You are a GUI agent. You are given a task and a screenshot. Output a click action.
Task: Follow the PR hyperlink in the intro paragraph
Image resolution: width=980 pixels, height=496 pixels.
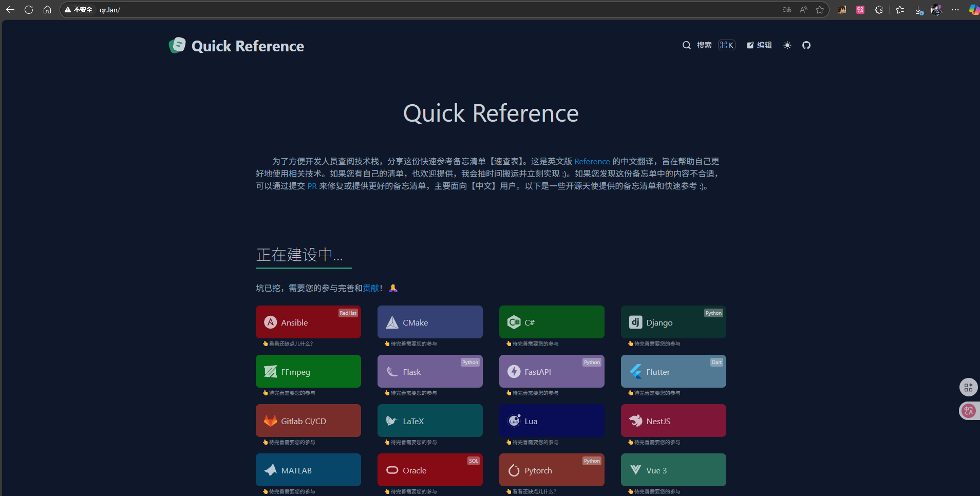coord(312,186)
